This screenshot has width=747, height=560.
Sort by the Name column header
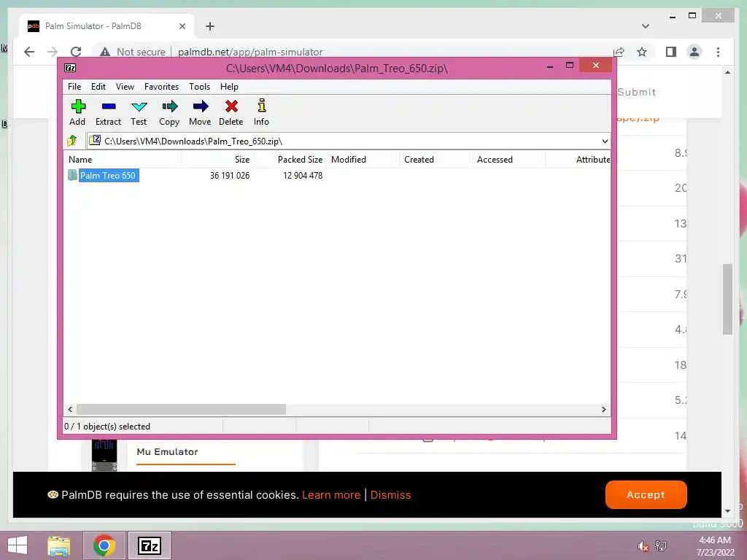[122, 160]
